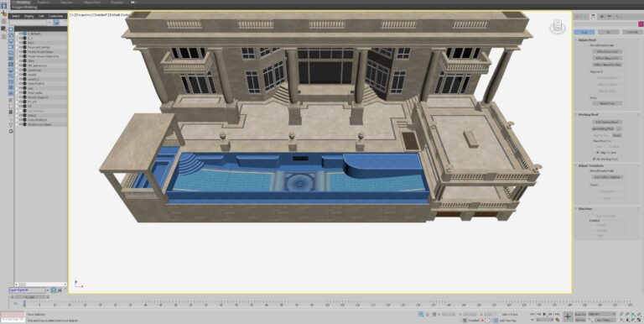Click the Affect Object Only button

[x=607, y=58]
